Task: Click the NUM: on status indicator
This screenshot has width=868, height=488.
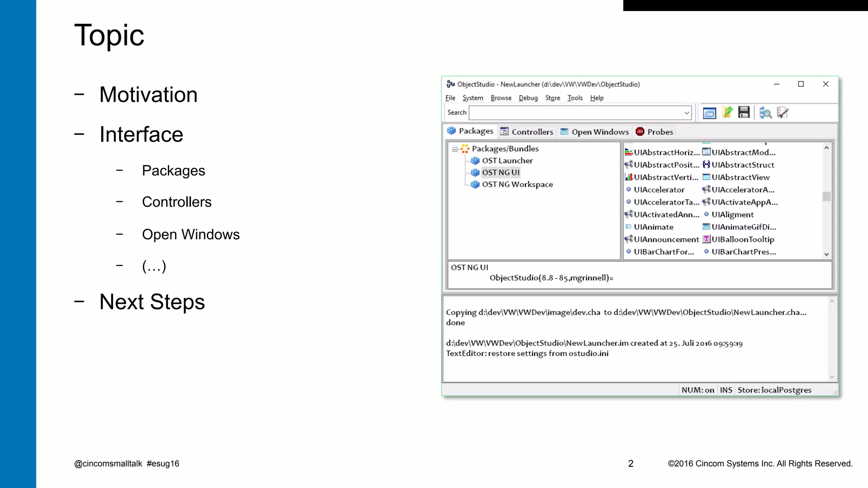Action: tap(698, 390)
